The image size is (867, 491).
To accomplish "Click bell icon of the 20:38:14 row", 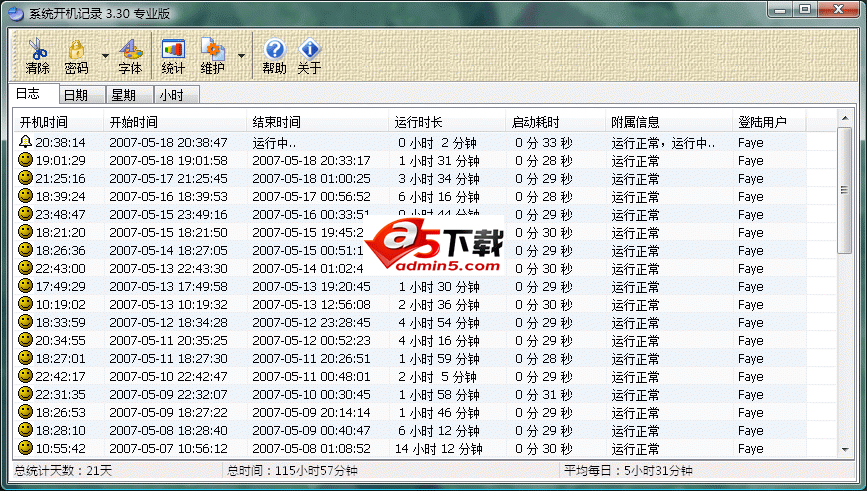I will (25, 142).
